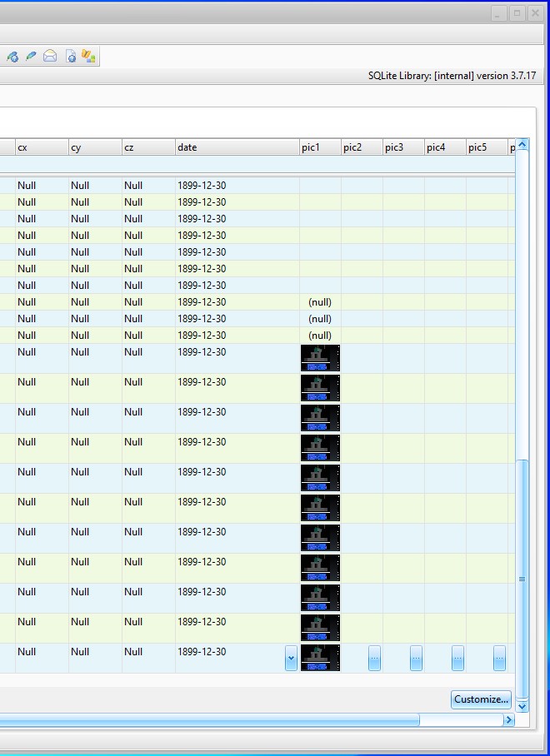Viewport: 550px width, 756px height.
Task: Sort by the cz column header
Action: (x=148, y=147)
